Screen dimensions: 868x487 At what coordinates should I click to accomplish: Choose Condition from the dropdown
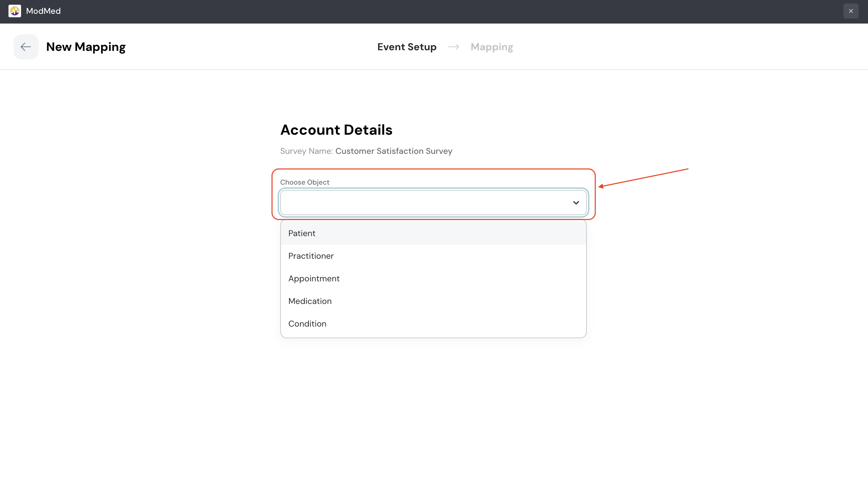coord(307,323)
